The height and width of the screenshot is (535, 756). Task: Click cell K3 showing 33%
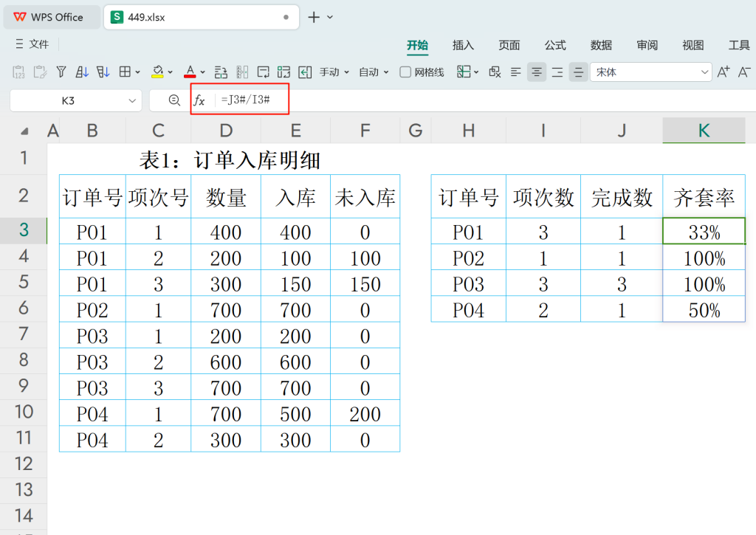click(x=704, y=231)
